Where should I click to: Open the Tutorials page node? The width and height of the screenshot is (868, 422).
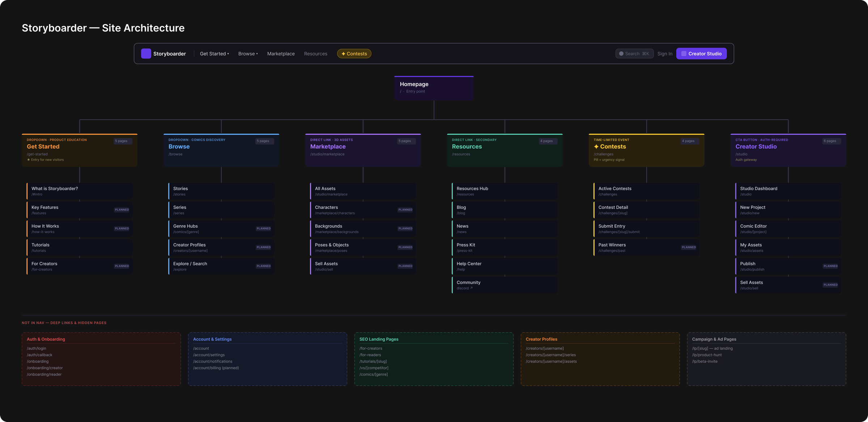[80, 247]
